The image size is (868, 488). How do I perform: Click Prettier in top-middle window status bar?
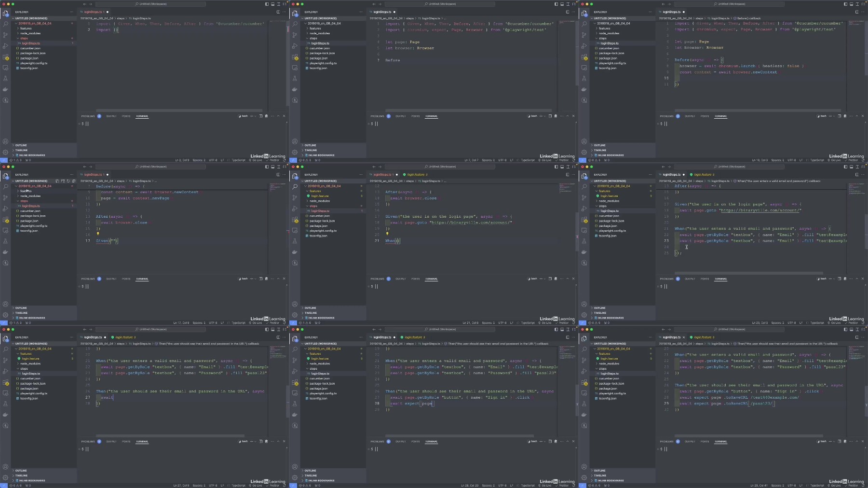[x=563, y=160]
